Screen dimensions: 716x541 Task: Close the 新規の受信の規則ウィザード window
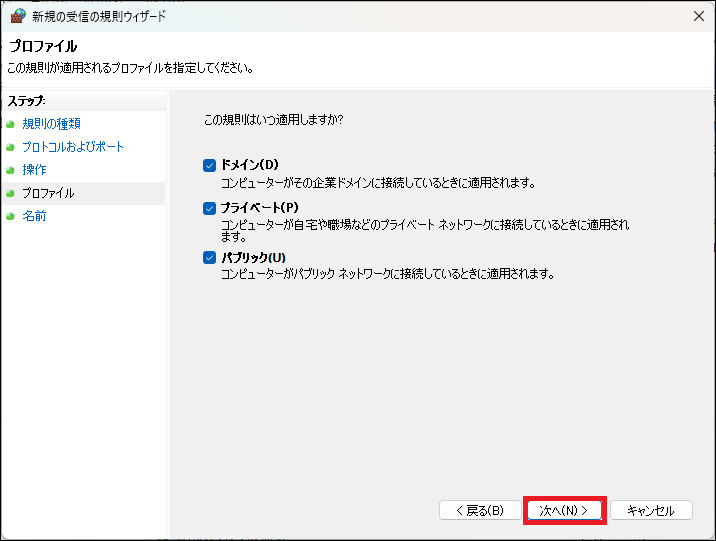pyautogui.click(x=699, y=16)
